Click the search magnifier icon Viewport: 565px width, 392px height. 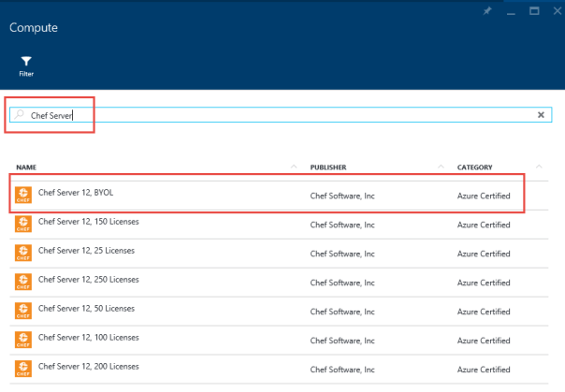(x=20, y=115)
